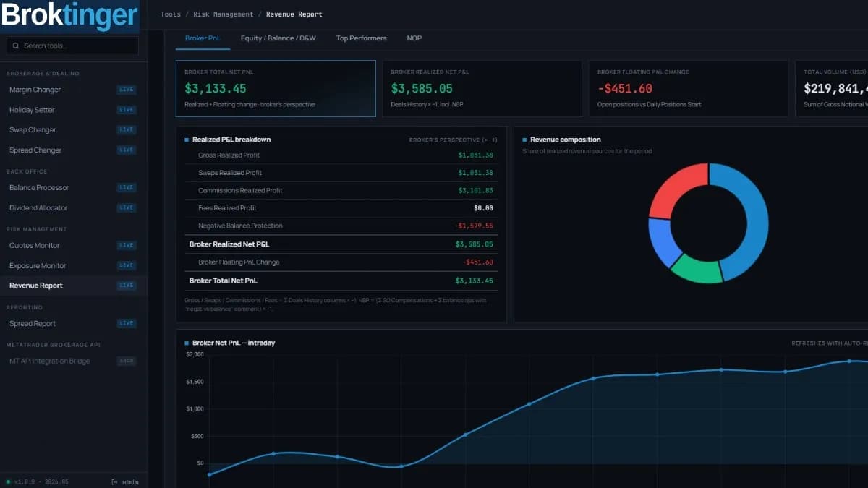Click the SOON badge beside MT API Integration Bridge
Viewport: 868px width, 488px height.
pos(127,361)
